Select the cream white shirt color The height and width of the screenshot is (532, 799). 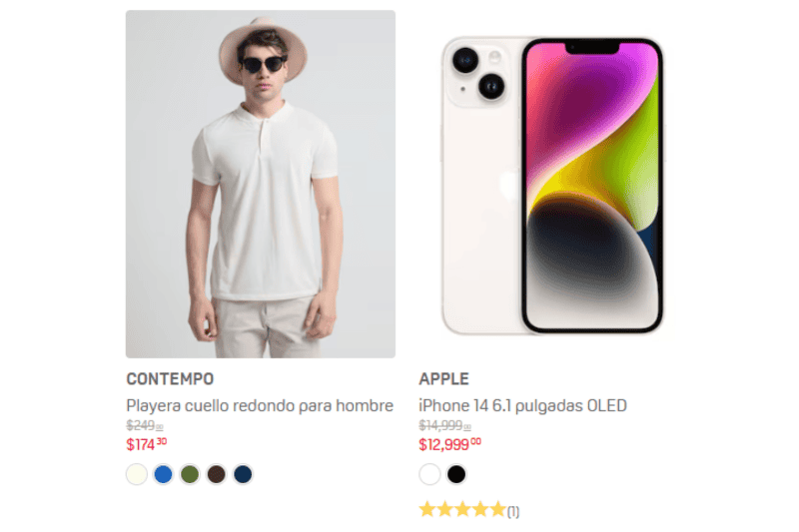(x=137, y=474)
